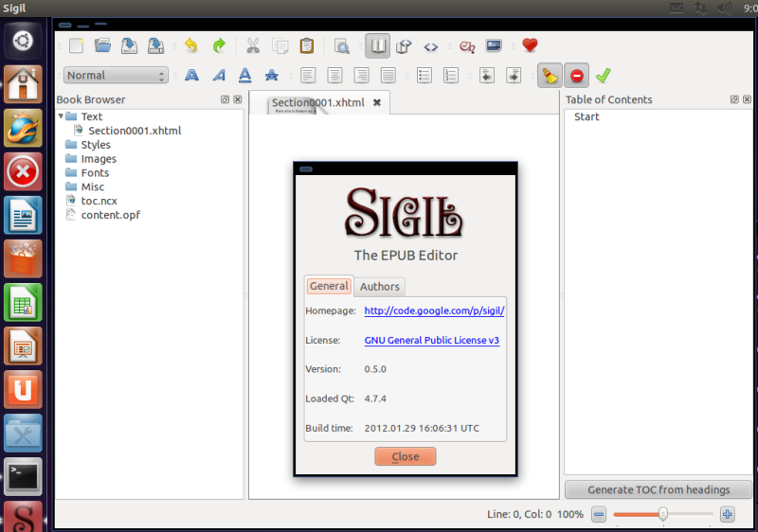This screenshot has height=532, width=758.
Task: Open LibreOffice Writer from launcher
Action: (23, 215)
